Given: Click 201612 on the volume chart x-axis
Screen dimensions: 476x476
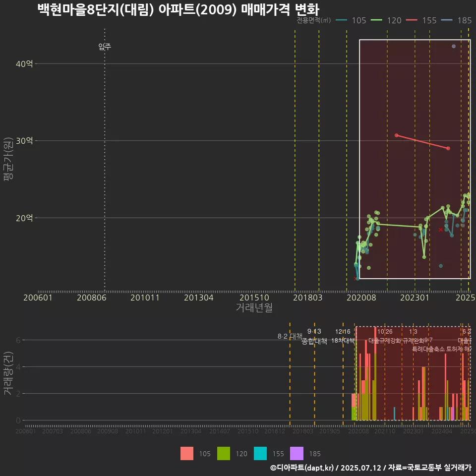Looking at the screenshot, I should point(275,431).
